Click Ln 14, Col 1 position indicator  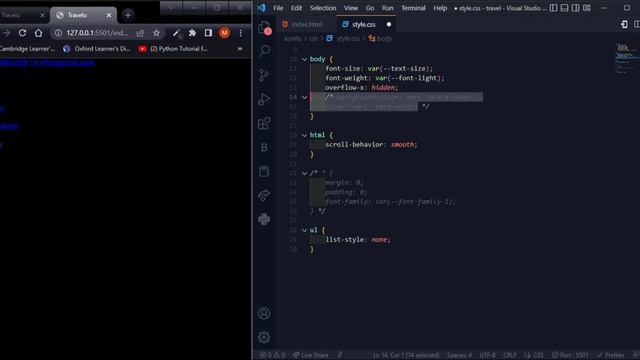(406, 355)
